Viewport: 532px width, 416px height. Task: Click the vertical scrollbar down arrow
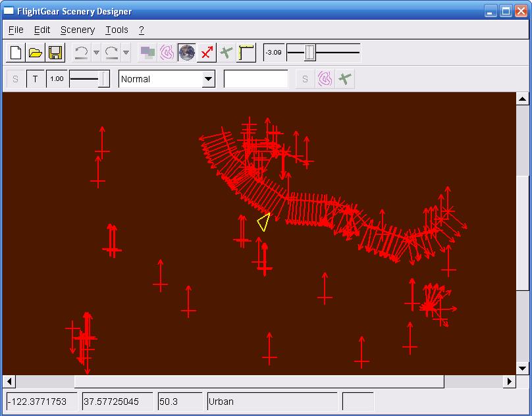(523, 368)
